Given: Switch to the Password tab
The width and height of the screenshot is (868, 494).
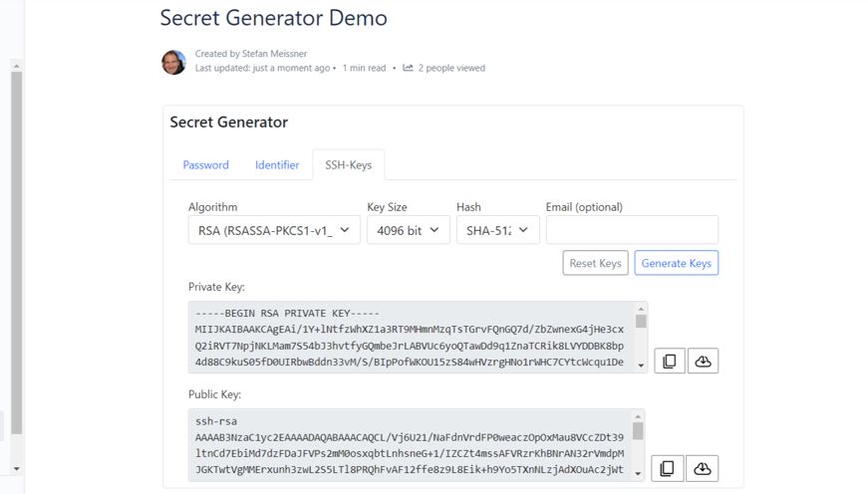Looking at the screenshot, I should (206, 165).
